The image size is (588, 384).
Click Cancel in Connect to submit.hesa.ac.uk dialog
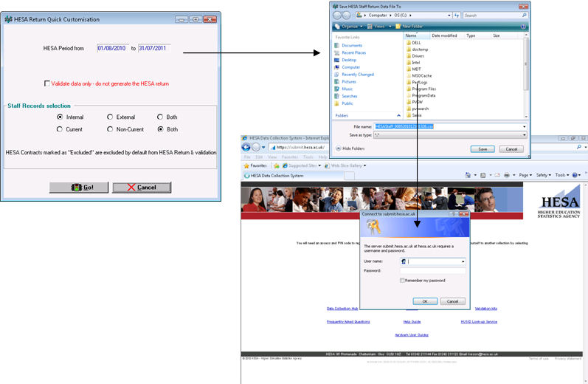click(x=453, y=301)
